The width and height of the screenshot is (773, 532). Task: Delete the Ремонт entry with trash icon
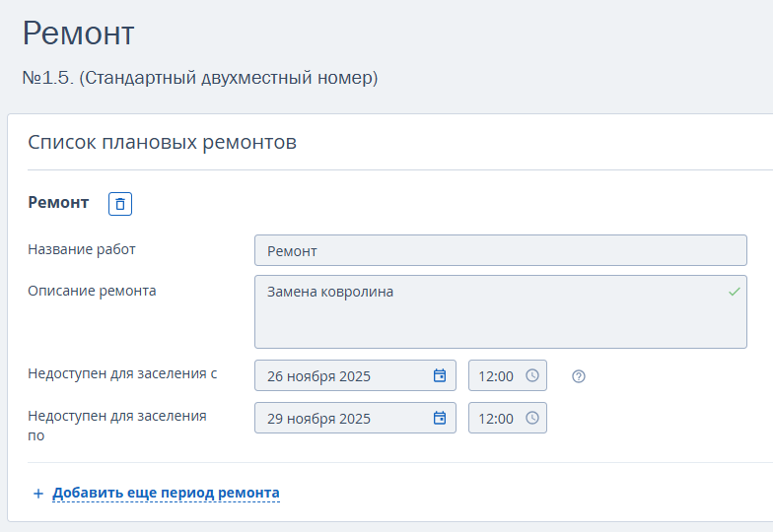point(120,204)
